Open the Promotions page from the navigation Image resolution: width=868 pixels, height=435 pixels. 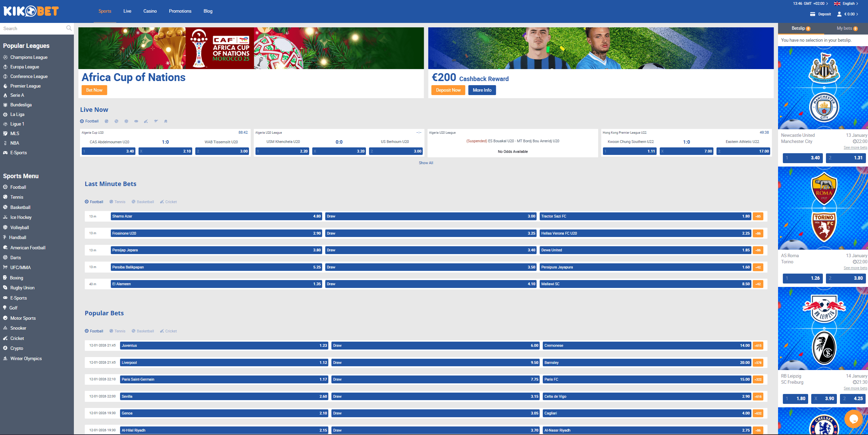click(x=180, y=11)
